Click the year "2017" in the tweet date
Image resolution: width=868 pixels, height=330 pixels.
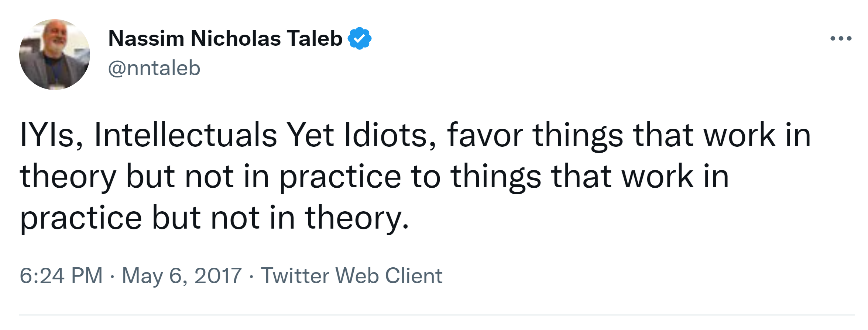coord(218,276)
